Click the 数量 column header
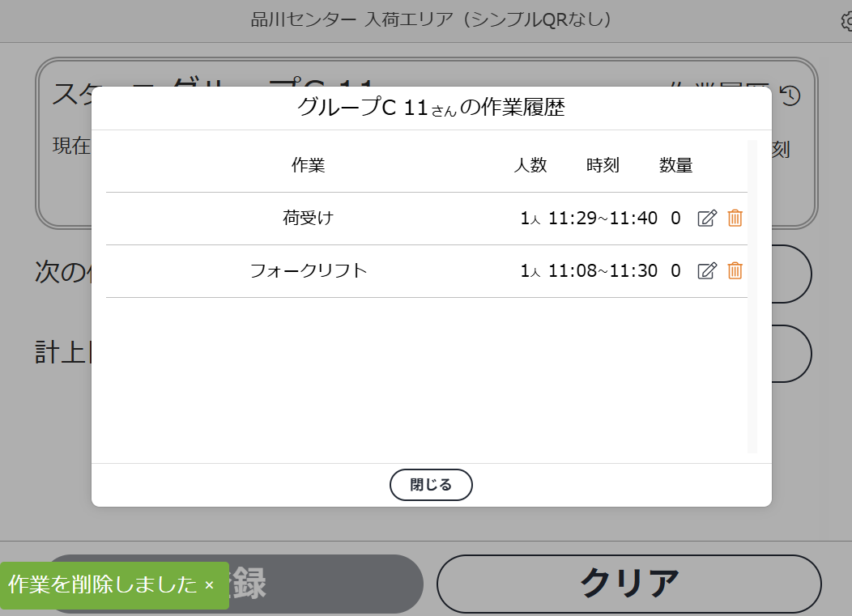Viewport: 852px width, 616px height. [x=675, y=165]
